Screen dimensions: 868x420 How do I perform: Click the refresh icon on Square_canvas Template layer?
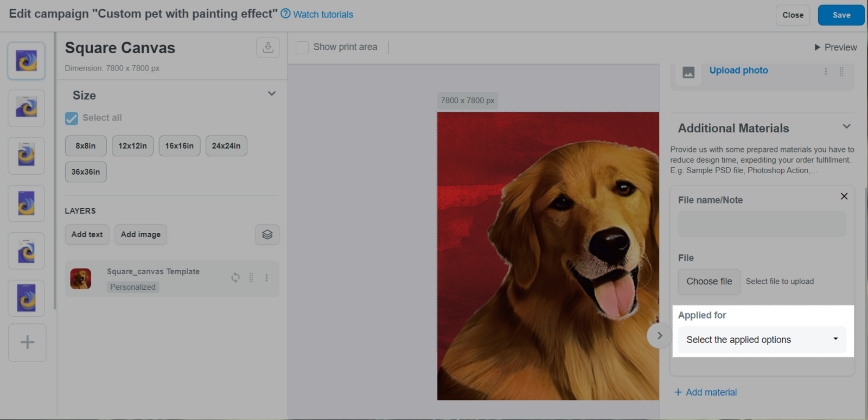coord(235,277)
